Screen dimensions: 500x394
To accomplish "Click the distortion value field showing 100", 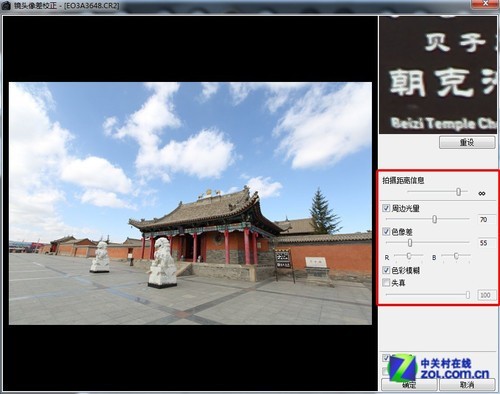I will 486,295.
